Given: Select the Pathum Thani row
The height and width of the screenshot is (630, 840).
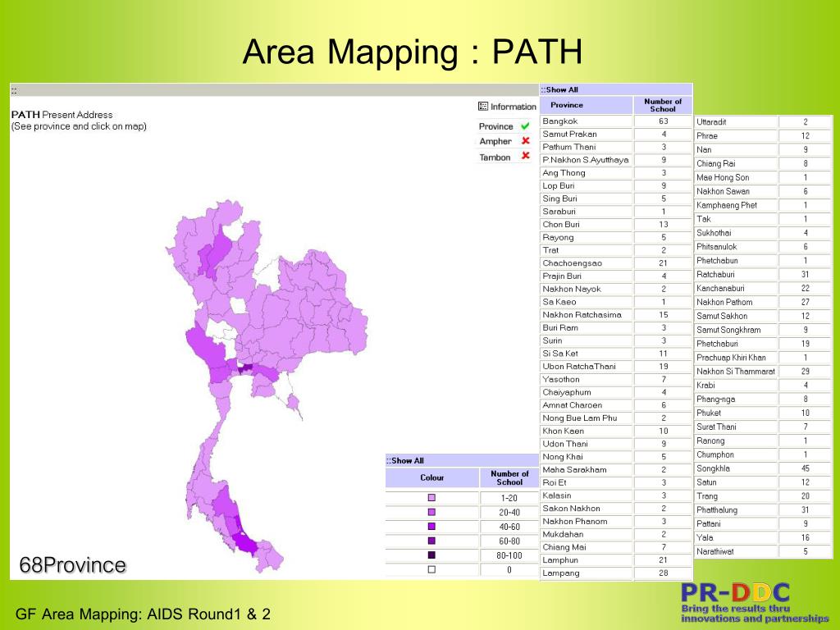Looking at the screenshot, I should 616,147.
